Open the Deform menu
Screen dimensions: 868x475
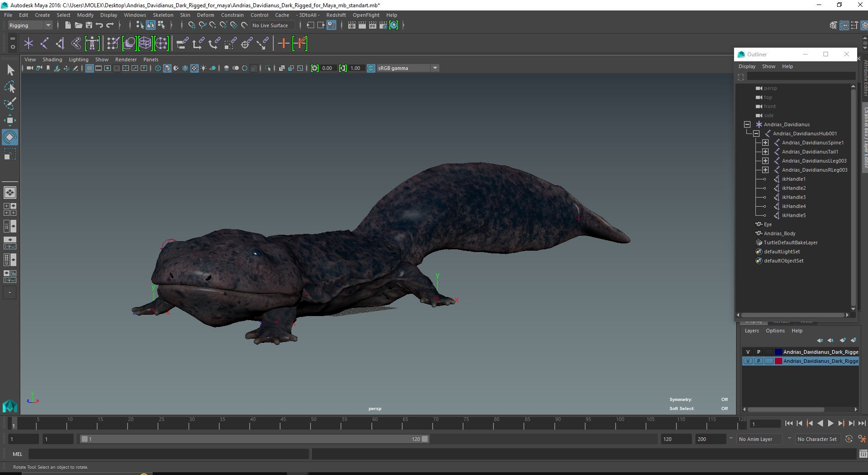pos(205,15)
